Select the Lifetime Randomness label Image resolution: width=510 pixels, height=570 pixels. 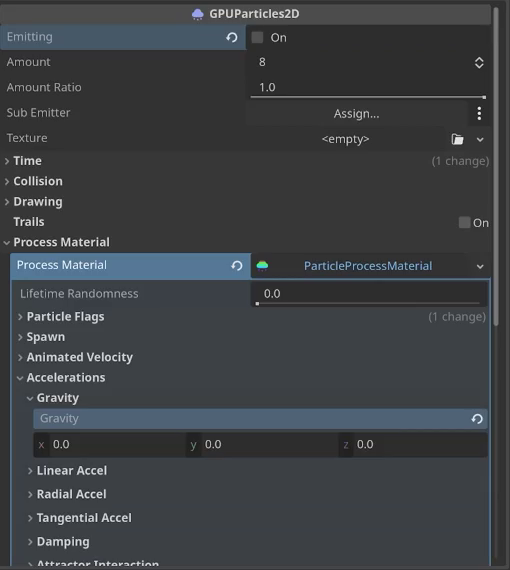coord(79,294)
